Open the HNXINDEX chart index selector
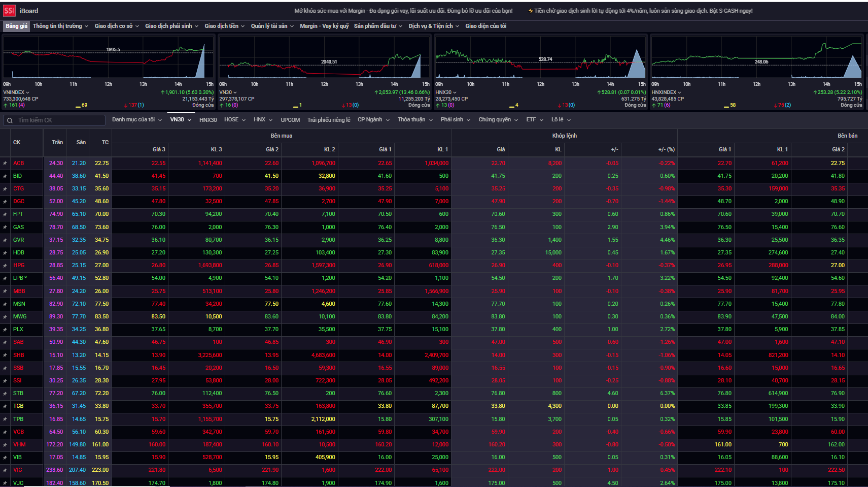868x487 pixels. [666, 92]
